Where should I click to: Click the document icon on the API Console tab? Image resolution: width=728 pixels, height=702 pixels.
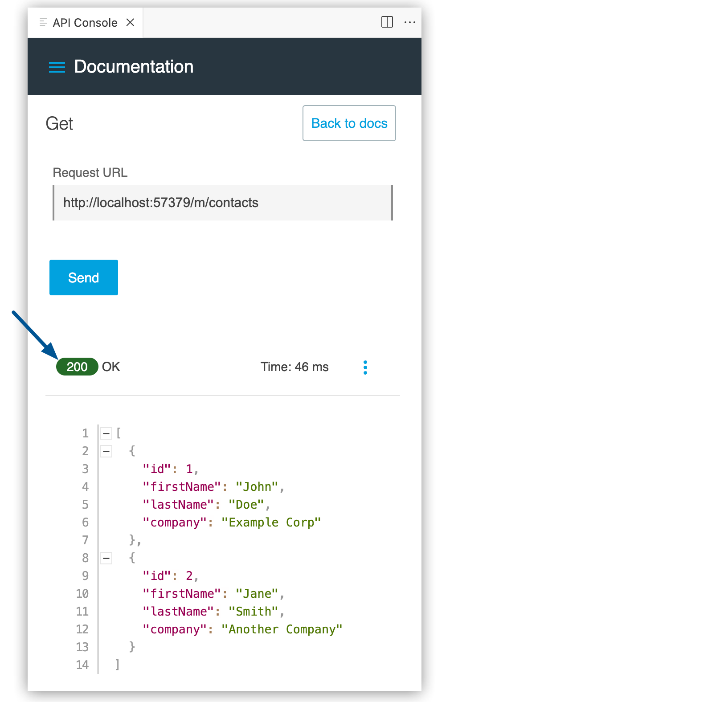[x=43, y=22]
